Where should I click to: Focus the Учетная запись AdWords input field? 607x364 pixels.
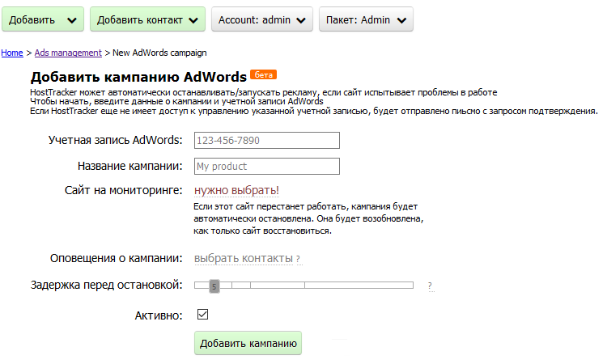266,141
